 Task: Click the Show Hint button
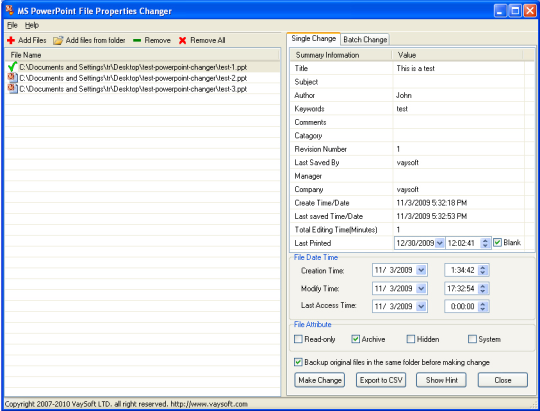(442, 380)
